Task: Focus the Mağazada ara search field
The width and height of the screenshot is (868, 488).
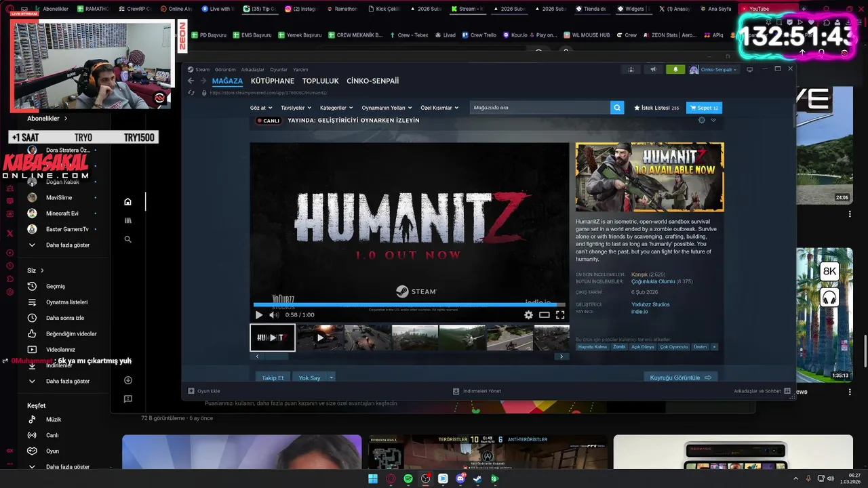Action: [x=540, y=108]
